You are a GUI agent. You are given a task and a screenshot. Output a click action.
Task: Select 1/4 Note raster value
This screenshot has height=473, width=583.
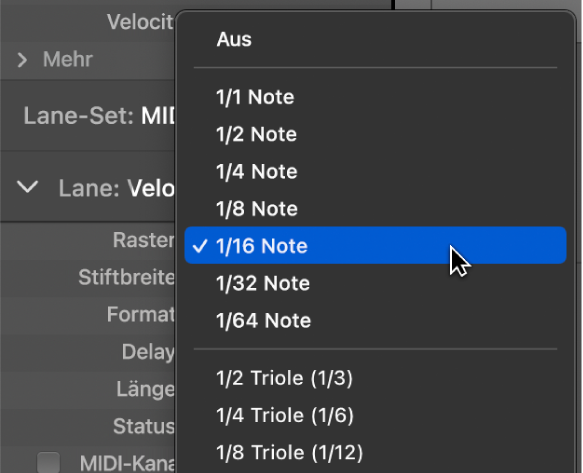(x=375, y=171)
